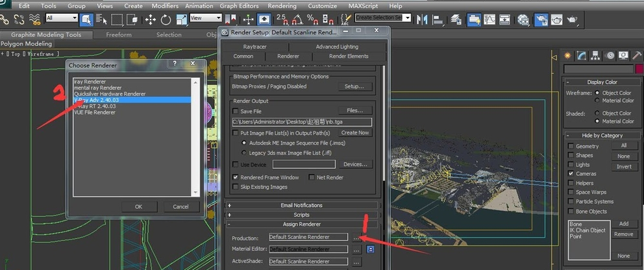The height and width of the screenshot is (270, 644).
Task: Enable the Save File checkbox
Action: pyautogui.click(x=236, y=111)
